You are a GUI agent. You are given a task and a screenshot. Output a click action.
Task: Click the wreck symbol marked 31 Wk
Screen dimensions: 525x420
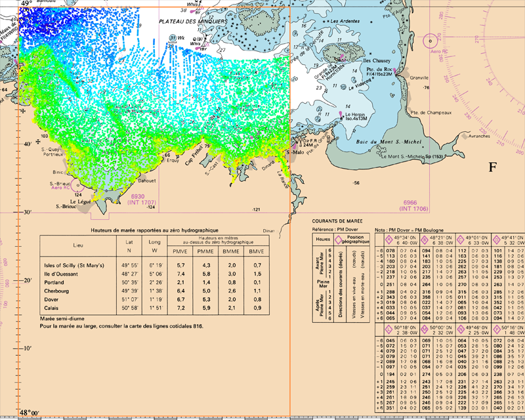pyautogui.click(x=173, y=38)
